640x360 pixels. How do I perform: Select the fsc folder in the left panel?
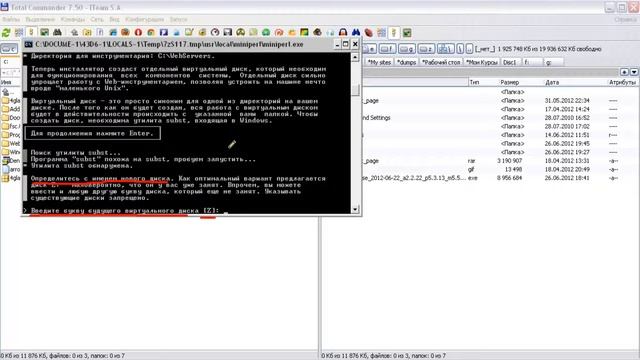pyautogui.click(x=11, y=126)
